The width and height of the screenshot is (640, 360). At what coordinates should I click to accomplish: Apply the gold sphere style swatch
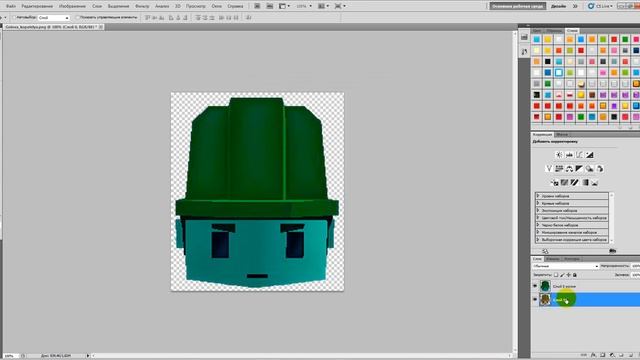pyautogui.click(x=581, y=84)
